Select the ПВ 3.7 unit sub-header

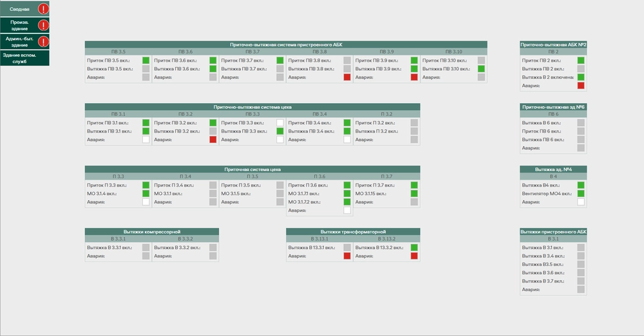coord(252,51)
